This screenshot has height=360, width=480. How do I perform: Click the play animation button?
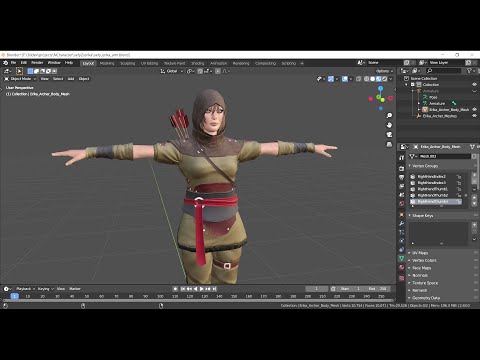click(202, 289)
